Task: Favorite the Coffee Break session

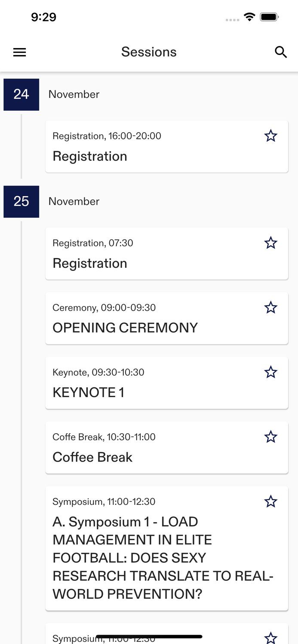Action: 270,437
